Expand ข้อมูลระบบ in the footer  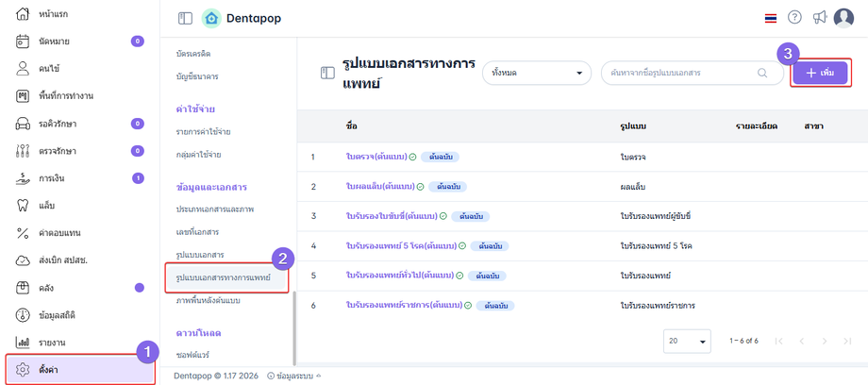point(293,375)
